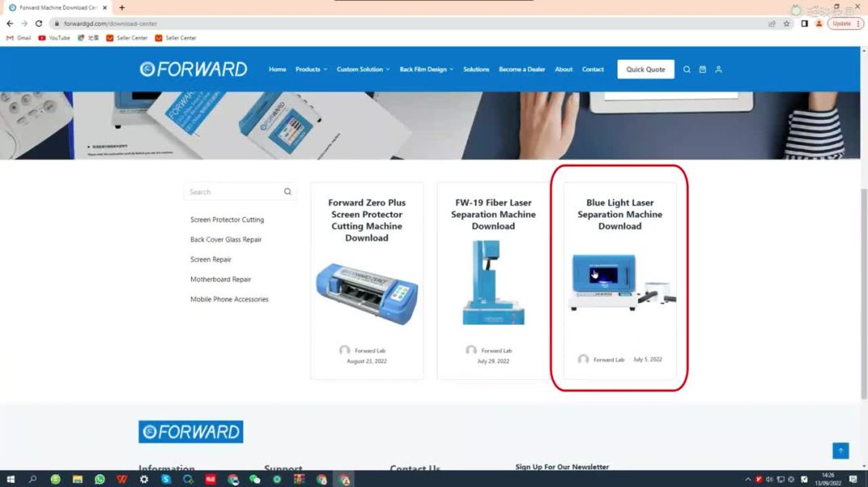Expand the Custom Solution dropdown menu

[363, 69]
